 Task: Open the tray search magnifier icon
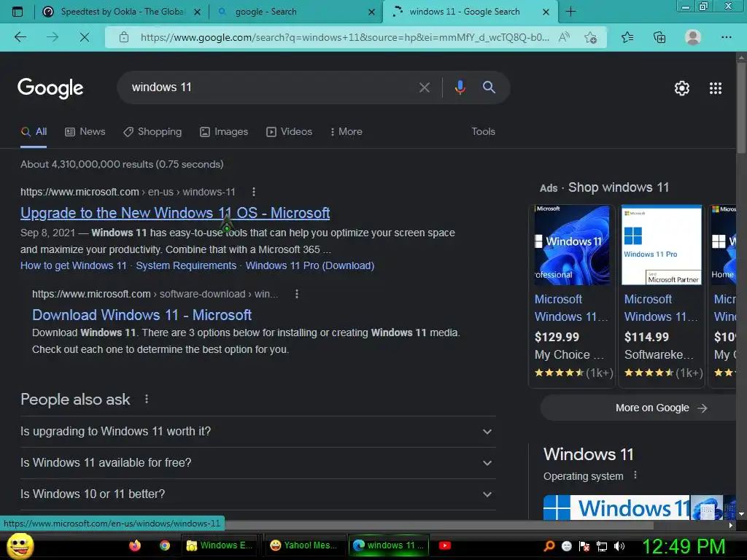click(x=549, y=546)
